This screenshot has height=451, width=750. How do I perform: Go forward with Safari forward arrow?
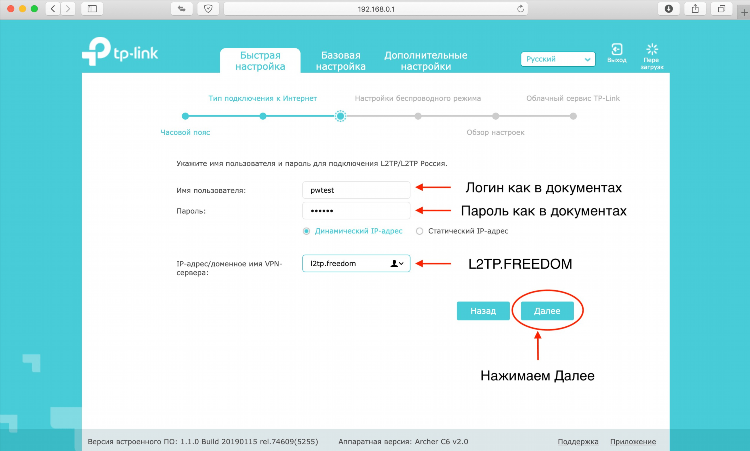(x=68, y=9)
